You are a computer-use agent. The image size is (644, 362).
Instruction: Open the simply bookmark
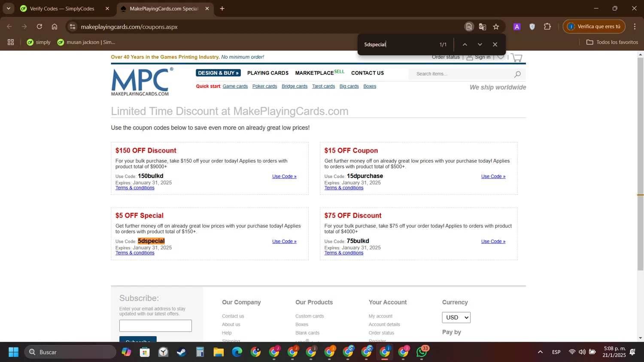[x=39, y=42]
